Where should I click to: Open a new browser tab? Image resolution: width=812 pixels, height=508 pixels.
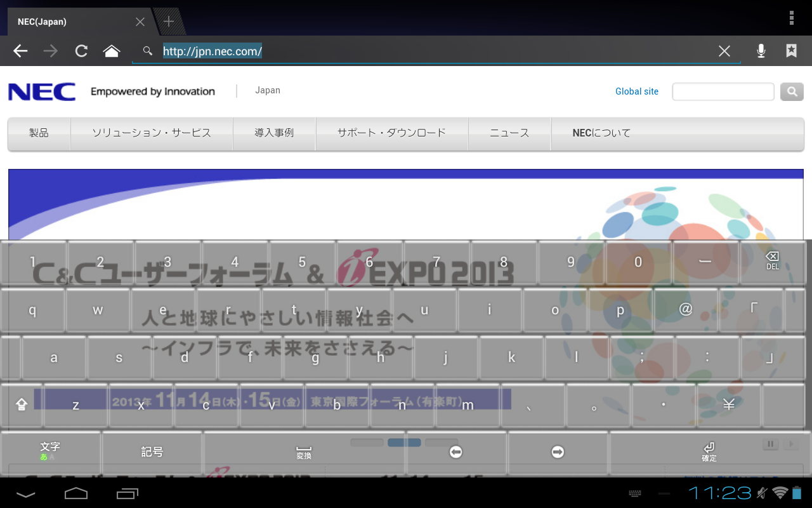coord(169,22)
